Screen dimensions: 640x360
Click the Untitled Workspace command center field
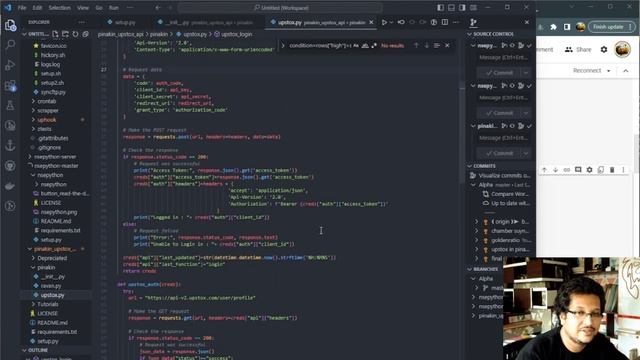(x=280, y=8)
